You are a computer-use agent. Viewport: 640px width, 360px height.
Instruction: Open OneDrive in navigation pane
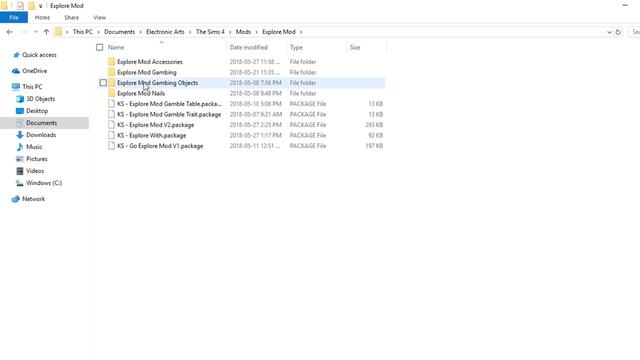click(34, 71)
